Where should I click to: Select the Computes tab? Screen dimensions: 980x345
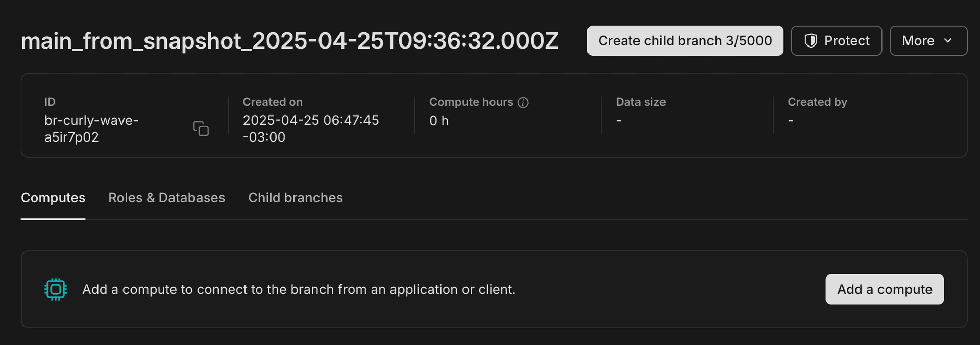[x=53, y=198]
